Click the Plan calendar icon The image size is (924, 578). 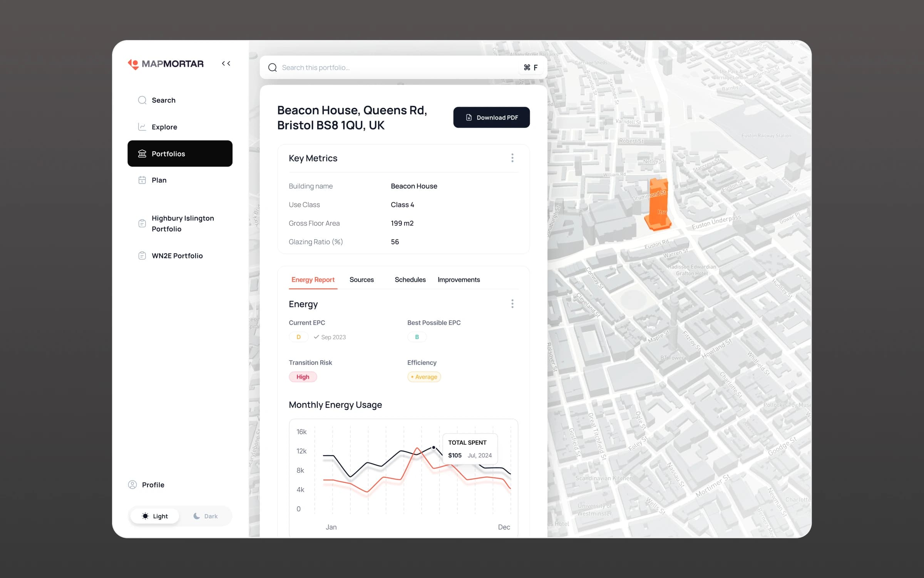[142, 180]
